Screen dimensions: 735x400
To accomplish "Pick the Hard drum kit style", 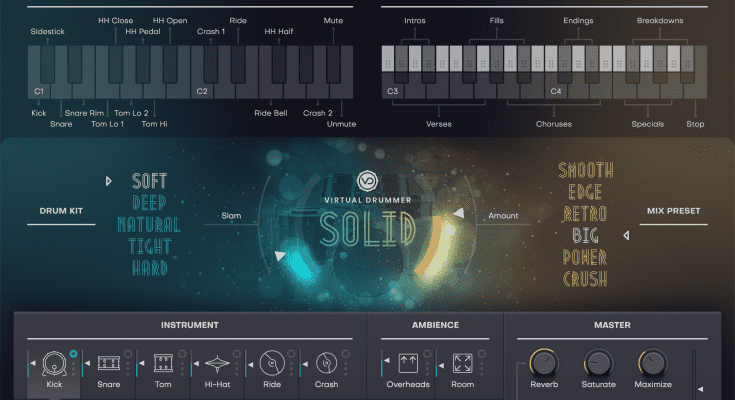I will click(149, 268).
